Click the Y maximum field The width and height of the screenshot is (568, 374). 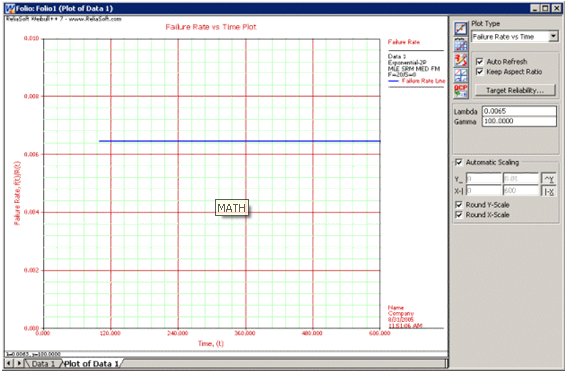[x=521, y=178]
